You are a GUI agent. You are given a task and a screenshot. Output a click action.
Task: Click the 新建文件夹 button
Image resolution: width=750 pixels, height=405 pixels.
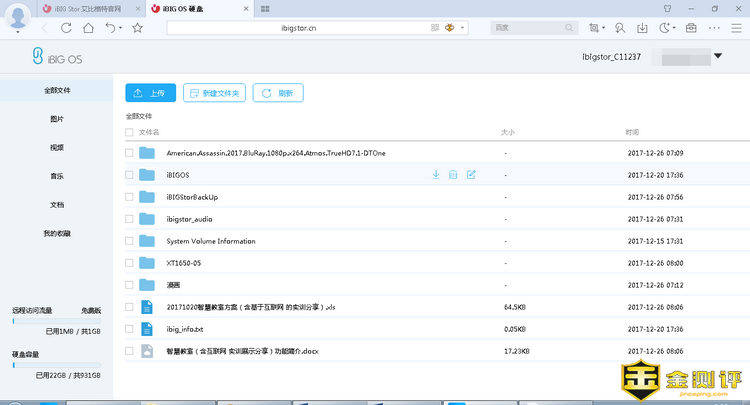click(214, 93)
